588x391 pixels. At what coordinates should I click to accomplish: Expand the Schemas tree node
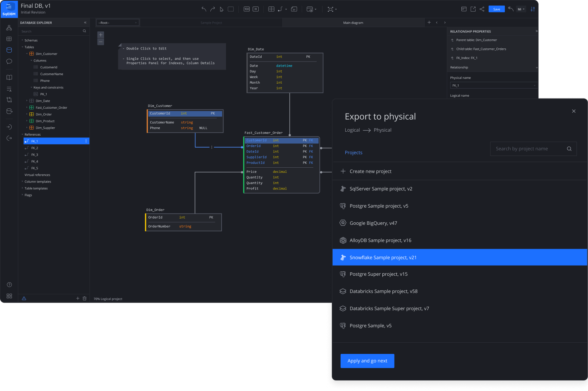point(22,40)
